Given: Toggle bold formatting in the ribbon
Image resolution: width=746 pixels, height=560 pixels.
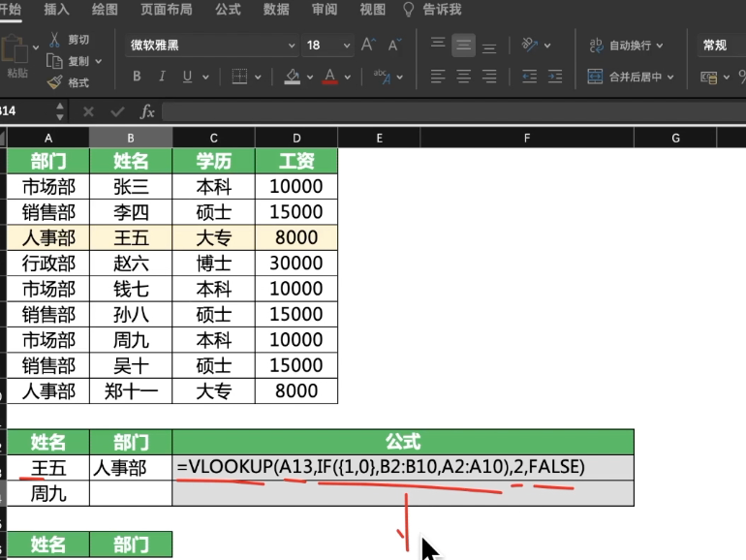Looking at the screenshot, I should click(138, 77).
